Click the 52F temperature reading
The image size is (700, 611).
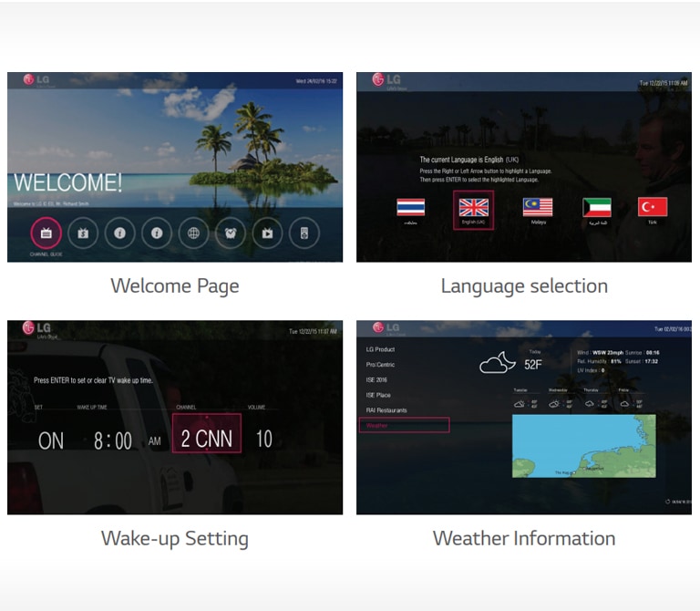tap(533, 365)
